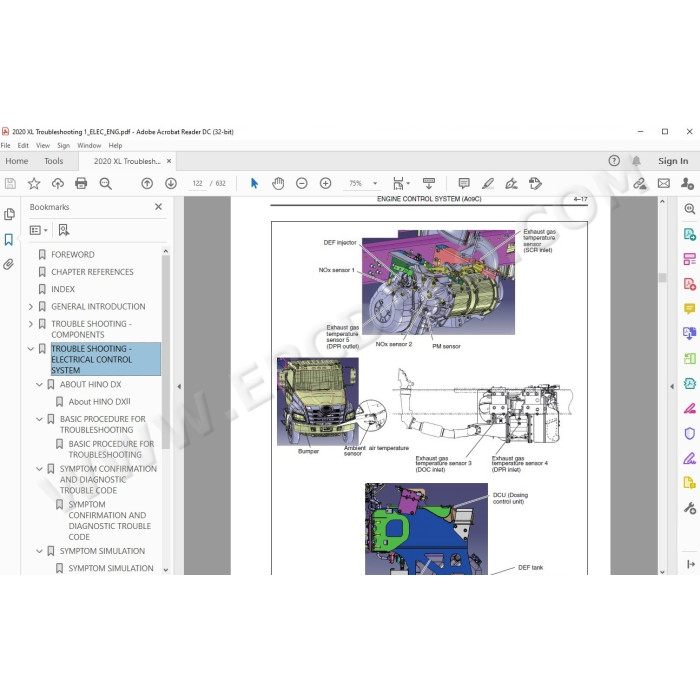Viewport: 700px width, 700px height.
Task: Open the Window menu
Action: point(89,146)
